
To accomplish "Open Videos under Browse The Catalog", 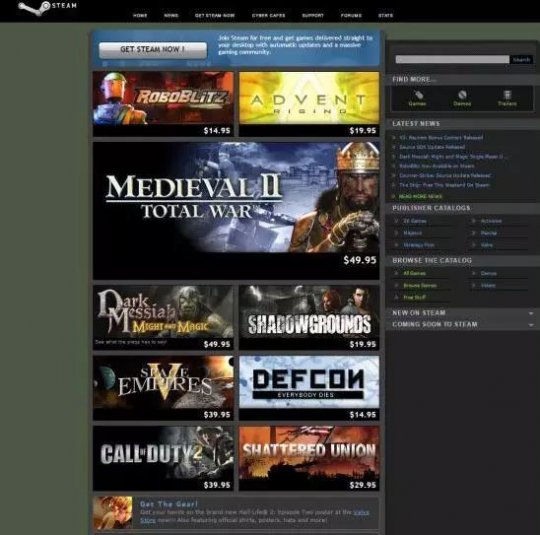I will (x=488, y=286).
